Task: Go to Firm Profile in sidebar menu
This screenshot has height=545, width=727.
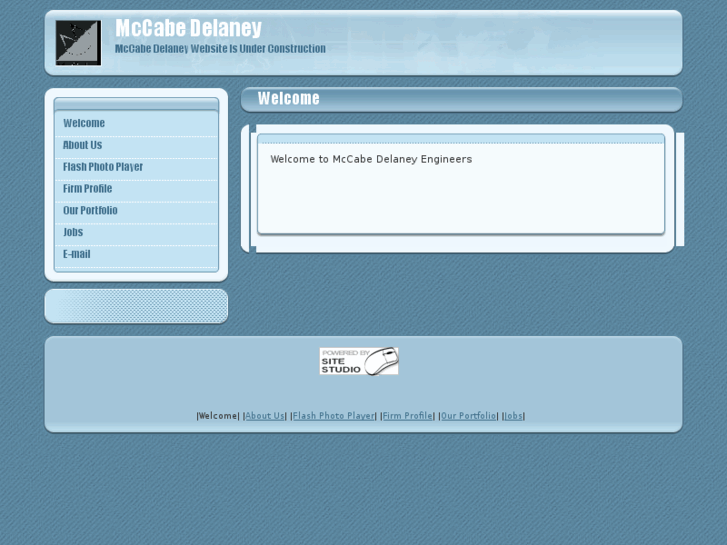Action: 88,189
